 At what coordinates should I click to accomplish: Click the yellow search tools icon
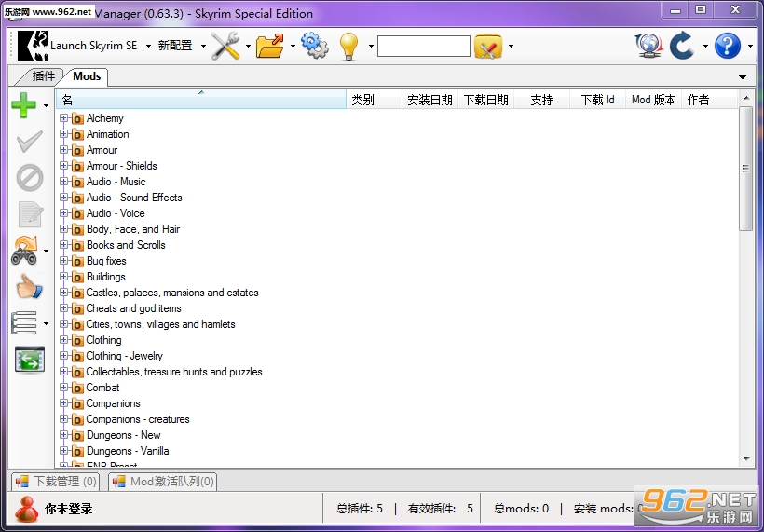point(487,47)
